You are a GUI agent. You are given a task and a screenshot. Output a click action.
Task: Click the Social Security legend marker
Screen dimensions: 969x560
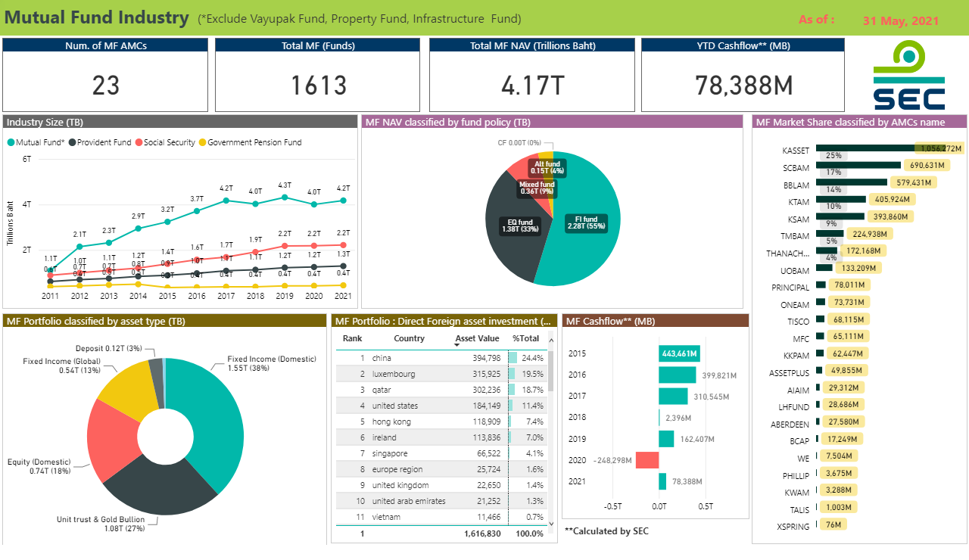[139, 142]
